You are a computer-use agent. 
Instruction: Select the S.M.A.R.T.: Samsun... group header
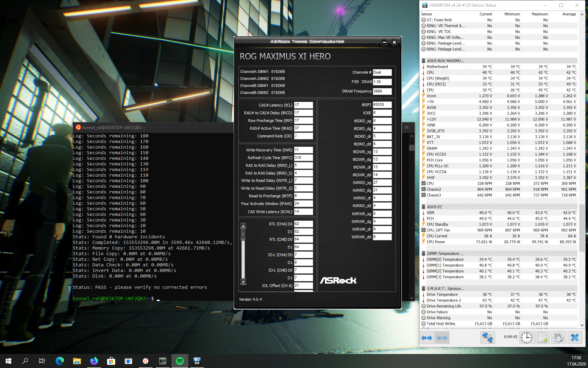499,288
